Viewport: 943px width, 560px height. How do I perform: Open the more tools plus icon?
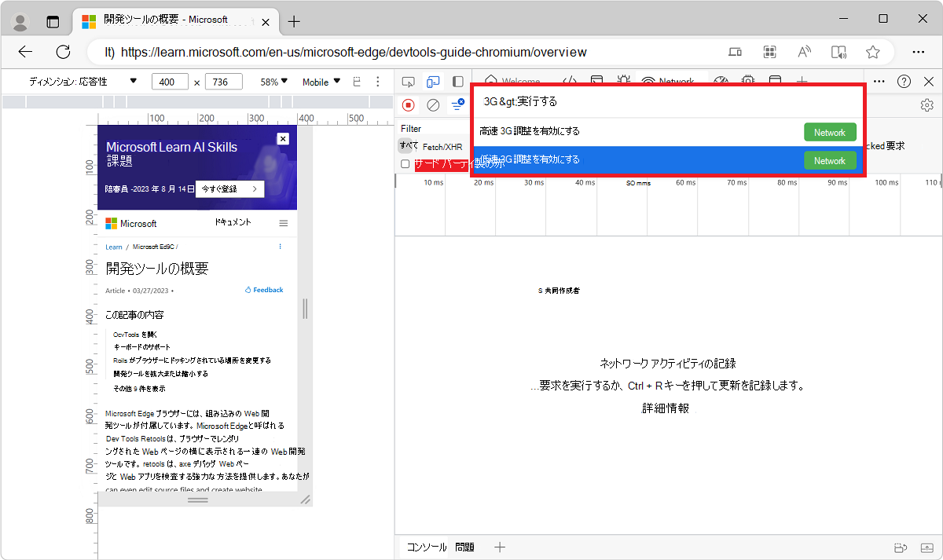[x=802, y=81]
